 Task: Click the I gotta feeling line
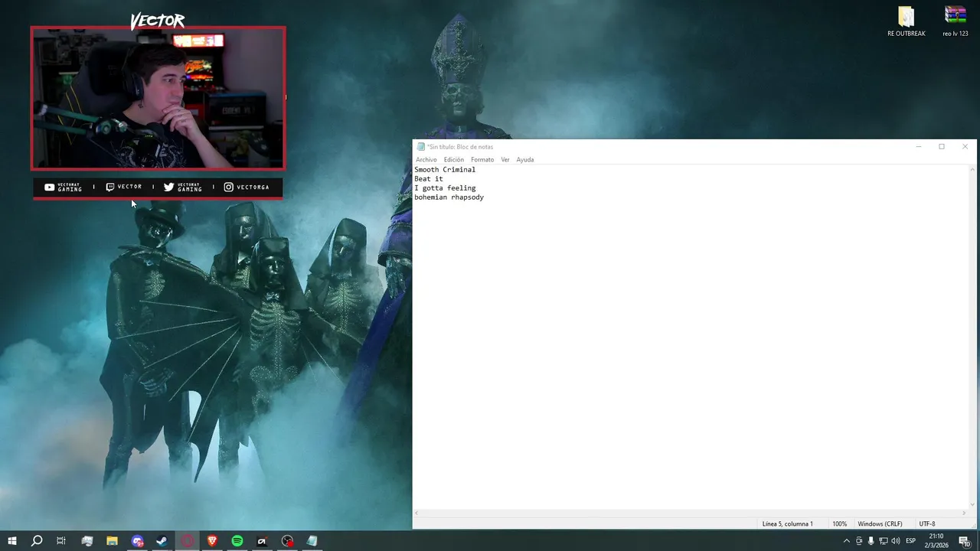click(445, 188)
